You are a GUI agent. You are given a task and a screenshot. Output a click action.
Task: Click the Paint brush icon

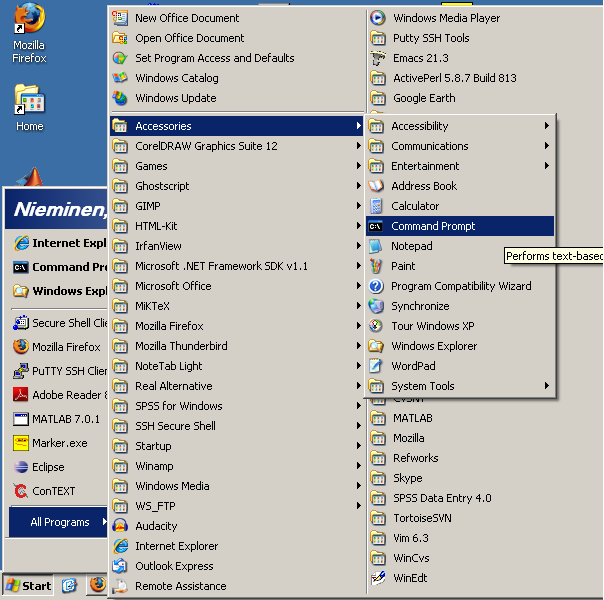point(376,266)
